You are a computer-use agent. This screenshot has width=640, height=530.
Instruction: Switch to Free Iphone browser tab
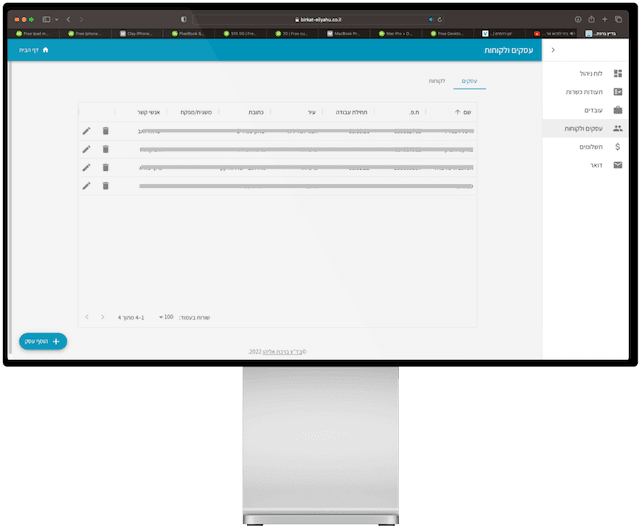pyautogui.click(x=85, y=33)
